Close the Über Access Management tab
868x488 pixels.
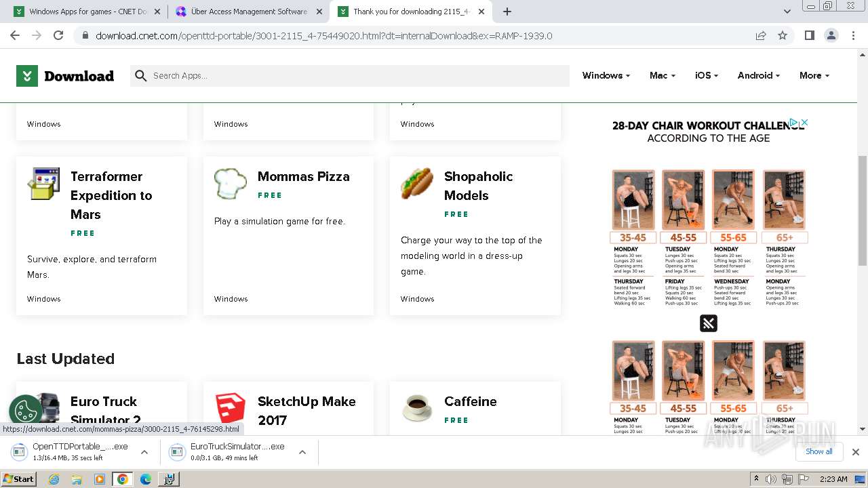pos(320,12)
